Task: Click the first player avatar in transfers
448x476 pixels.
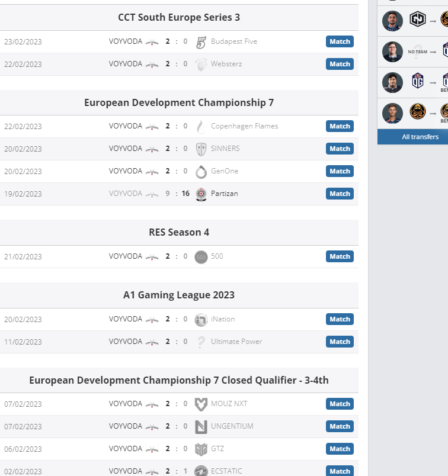Action: tap(392, 21)
